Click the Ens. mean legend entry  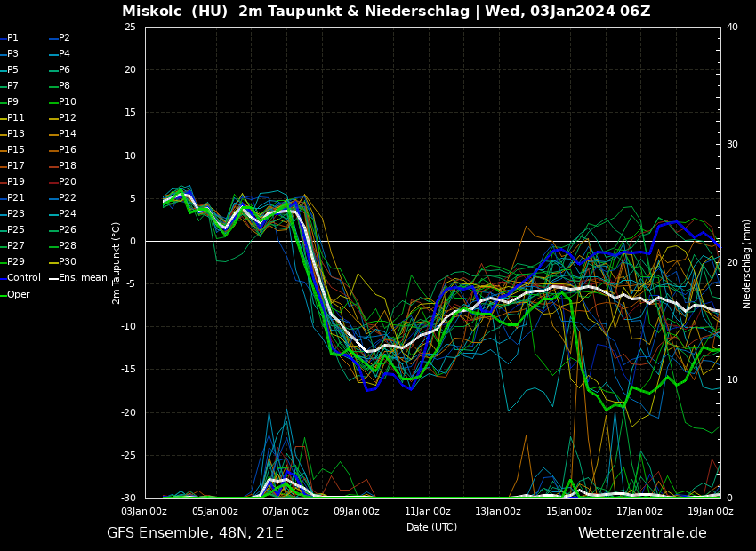[x=83, y=278]
